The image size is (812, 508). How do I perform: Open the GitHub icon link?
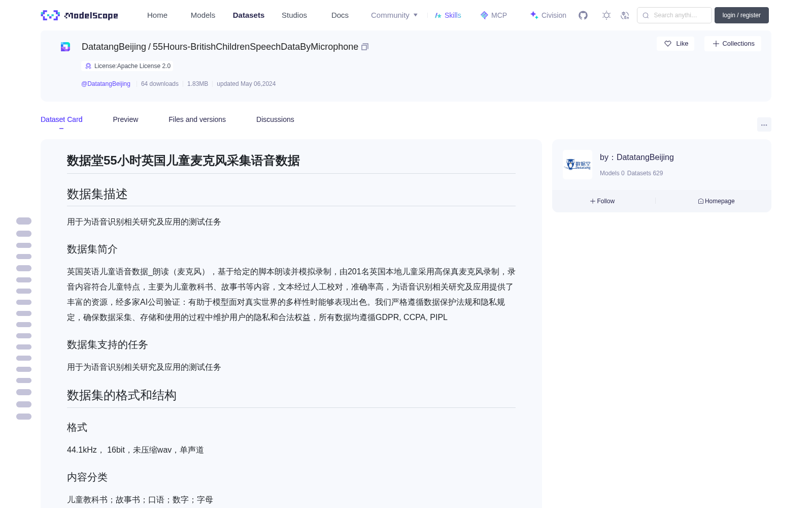[x=583, y=15]
